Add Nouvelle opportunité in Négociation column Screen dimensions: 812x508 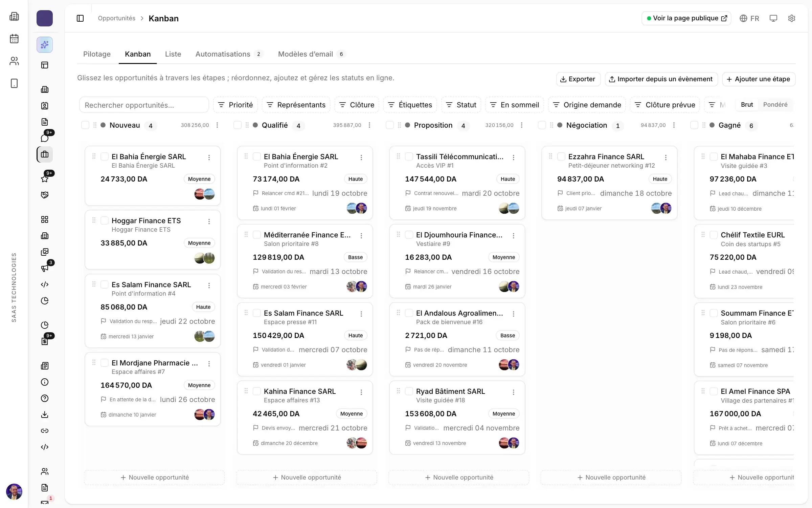coord(611,478)
